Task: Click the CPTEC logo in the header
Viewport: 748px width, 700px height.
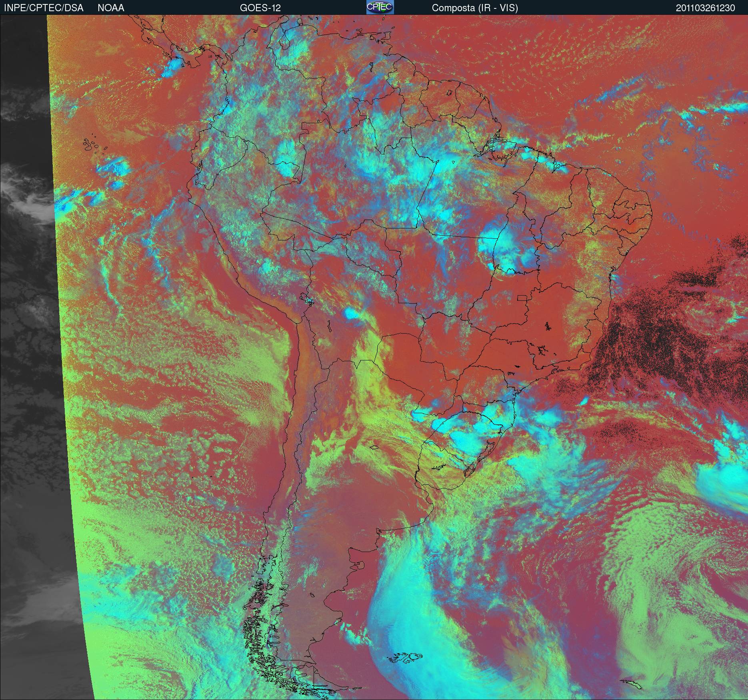Action: click(380, 7)
